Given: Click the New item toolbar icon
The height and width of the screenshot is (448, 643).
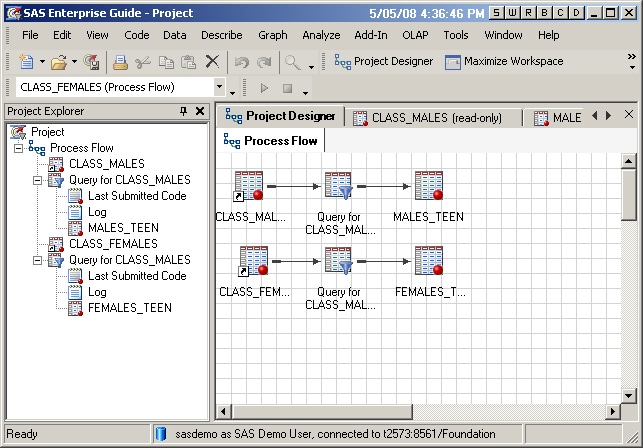Looking at the screenshot, I should 24,62.
